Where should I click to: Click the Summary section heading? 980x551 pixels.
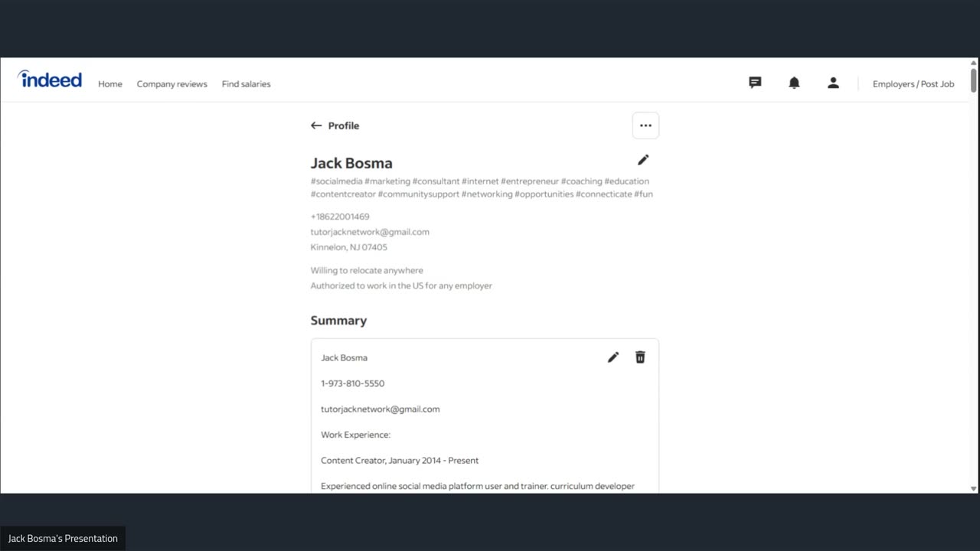tap(338, 321)
